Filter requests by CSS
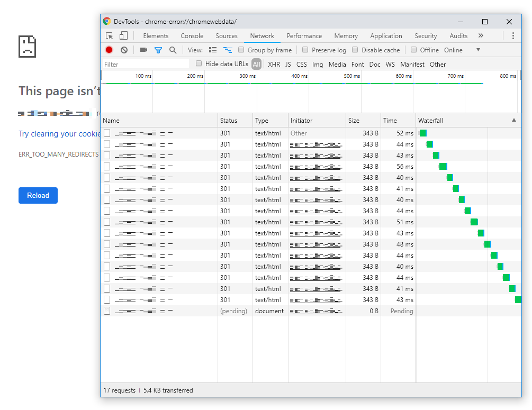This screenshot has height=410, width=532. point(302,65)
